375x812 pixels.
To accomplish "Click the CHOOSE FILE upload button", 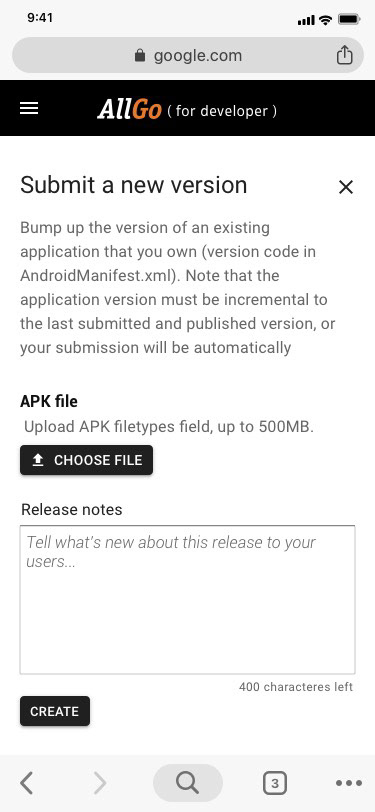I will [86, 460].
